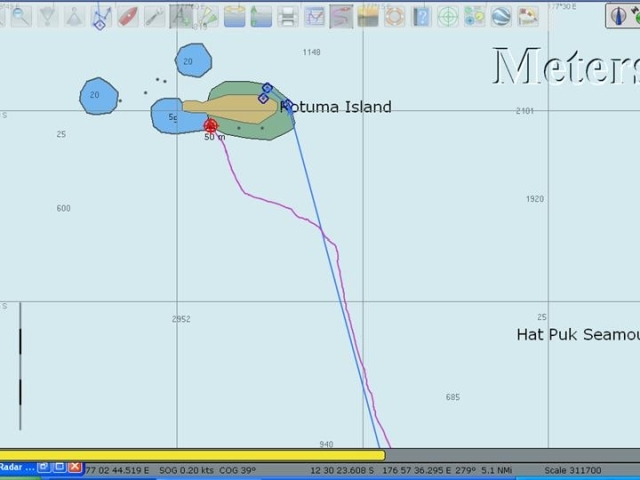The image size is (640, 480).
Task: Show tide stations on chart
Action: [261, 15]
